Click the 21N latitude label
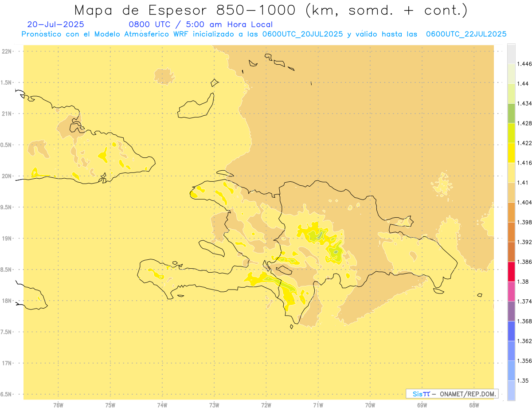This screenshot has width=532, height=411. tap(7, 114)
